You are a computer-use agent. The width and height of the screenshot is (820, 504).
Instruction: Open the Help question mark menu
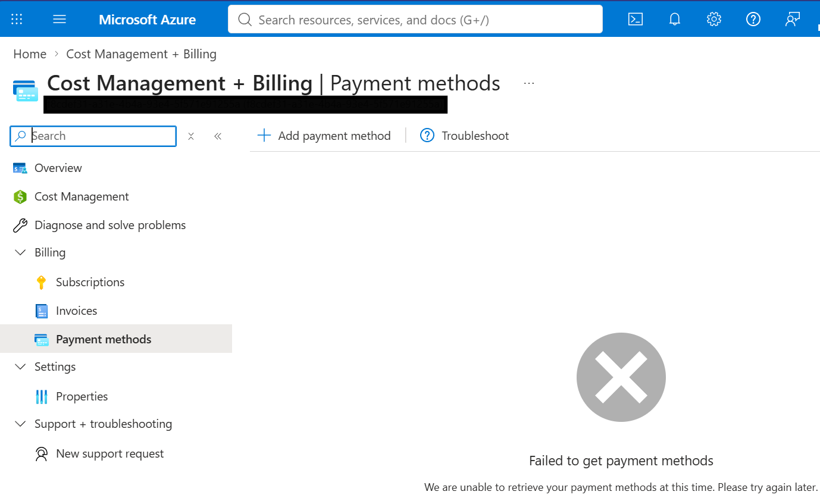pos(753,19)
